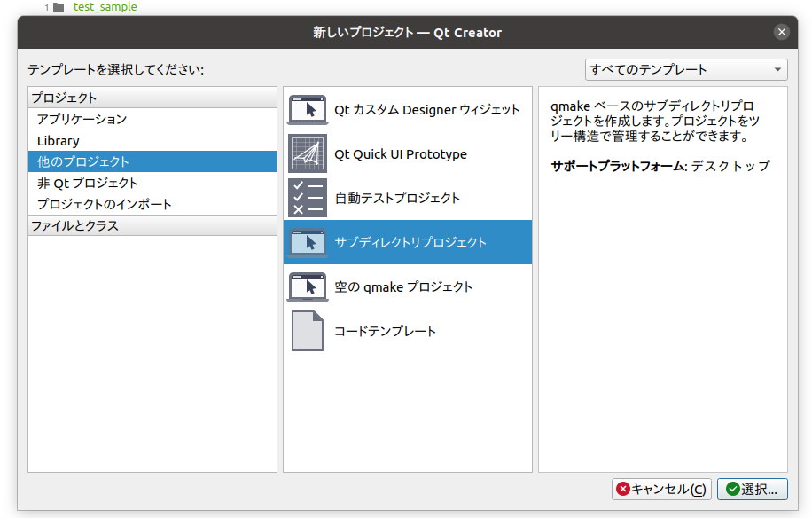Click the コードテンプレート document icon
This screenshot has width=812, height=518.
(x=308, y=331)
